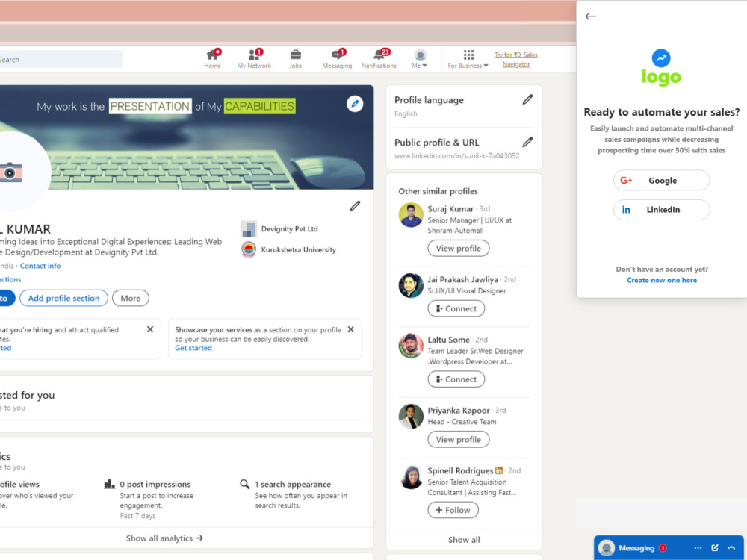This screenshot has height=560, width=747.
Task: View the profile of Priyanka Kapoor
Action: click(459, 440)
